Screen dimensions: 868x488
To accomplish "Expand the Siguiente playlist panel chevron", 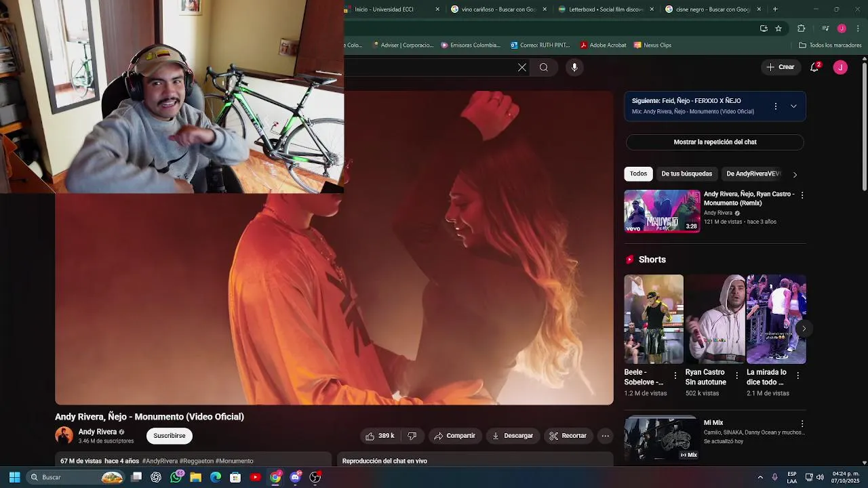I will [x=793, y=106].
